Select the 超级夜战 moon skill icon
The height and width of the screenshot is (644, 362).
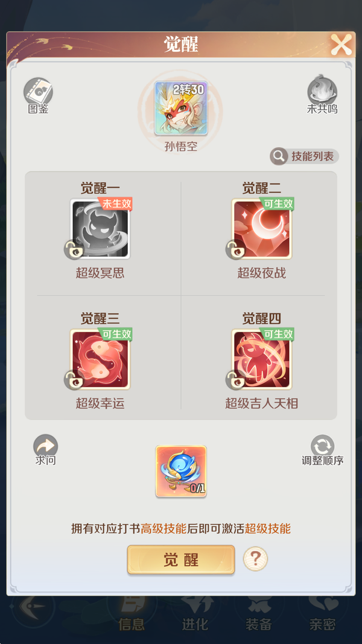[x=262, y=229]
